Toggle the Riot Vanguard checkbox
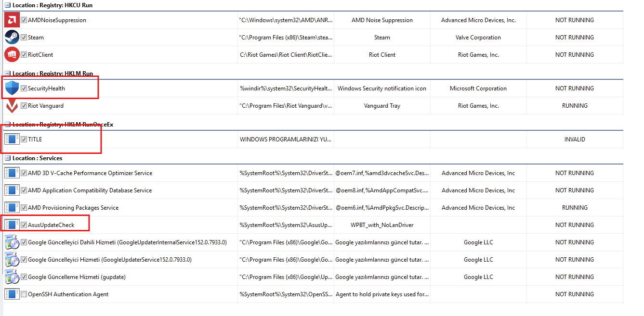Screen dimensions: 644x316 pos(24,106)
